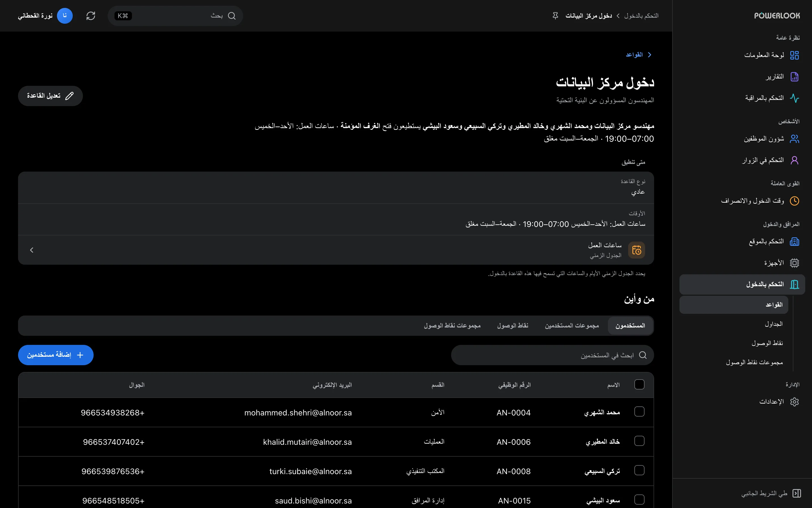The image size is (812, 508).
Task: Check the box for خالد المطيري
Action: [x=639, y=441]
